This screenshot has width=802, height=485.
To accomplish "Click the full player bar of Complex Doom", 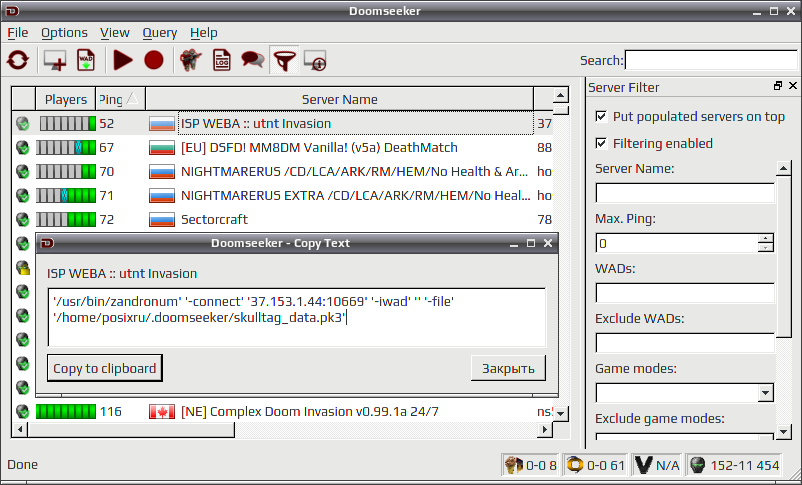I will coord(66,412).
